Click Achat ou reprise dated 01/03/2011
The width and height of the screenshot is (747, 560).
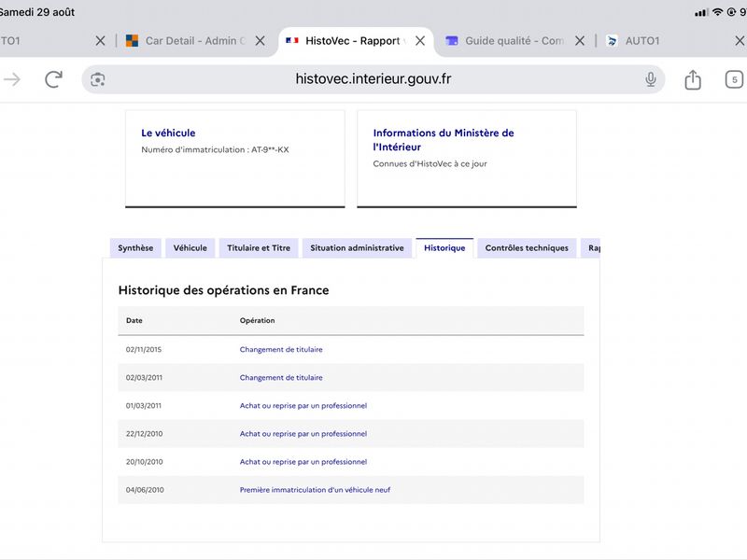[303, 406]
